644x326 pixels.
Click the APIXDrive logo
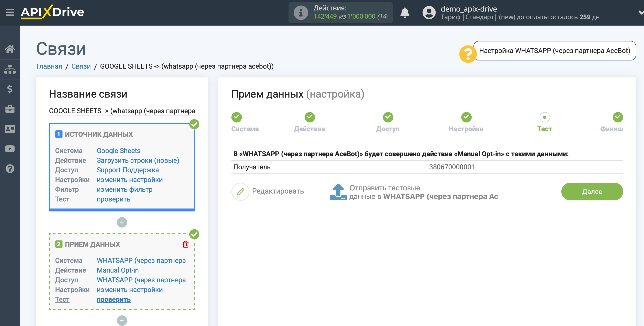[53, 12]
